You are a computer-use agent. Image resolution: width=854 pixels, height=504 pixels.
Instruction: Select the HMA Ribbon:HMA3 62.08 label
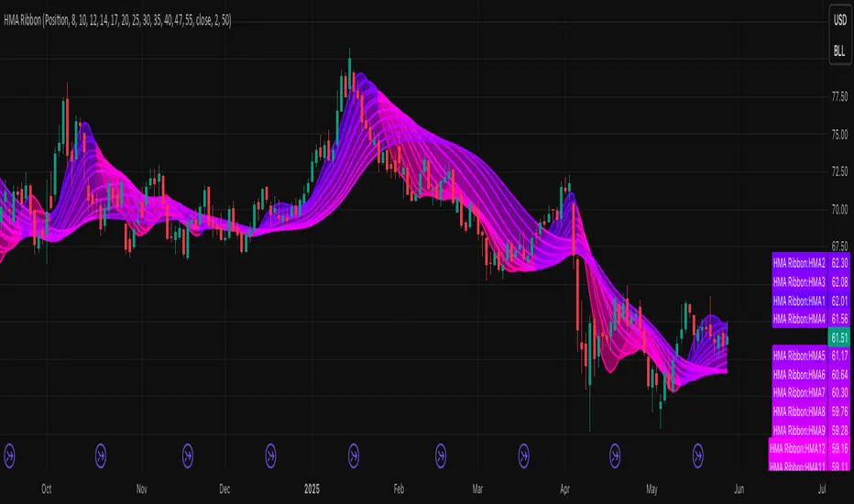pos(810,281)
